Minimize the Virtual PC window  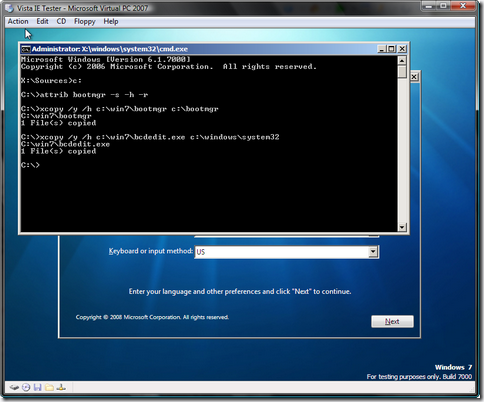click(x=429, y=6)
